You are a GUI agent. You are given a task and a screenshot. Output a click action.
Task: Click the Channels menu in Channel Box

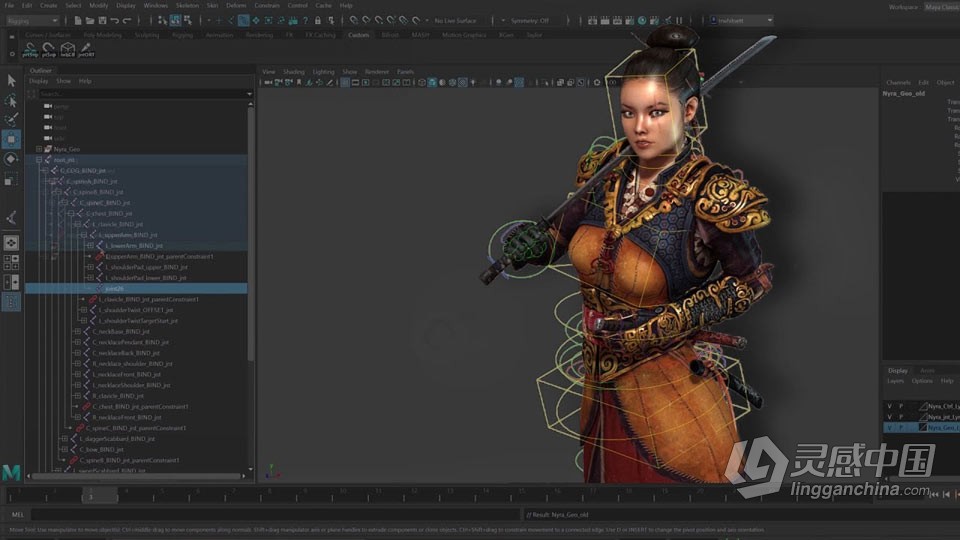pos(898,83)
